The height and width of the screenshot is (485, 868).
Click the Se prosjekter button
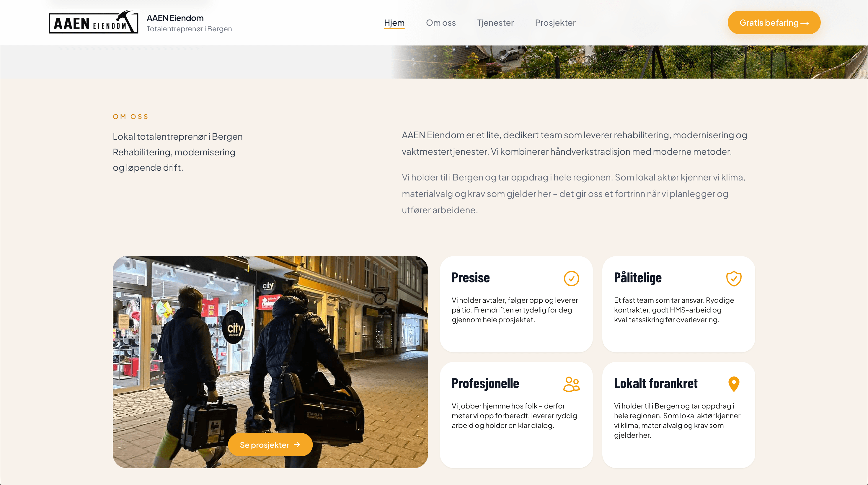[x=270, y=445]
